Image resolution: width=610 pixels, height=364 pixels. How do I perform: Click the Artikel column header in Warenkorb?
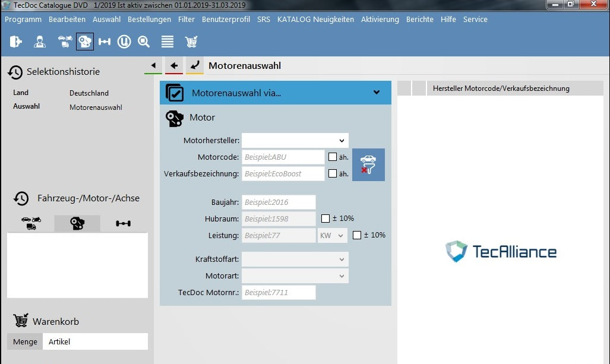pyautogui.click(x=95, y=341)
